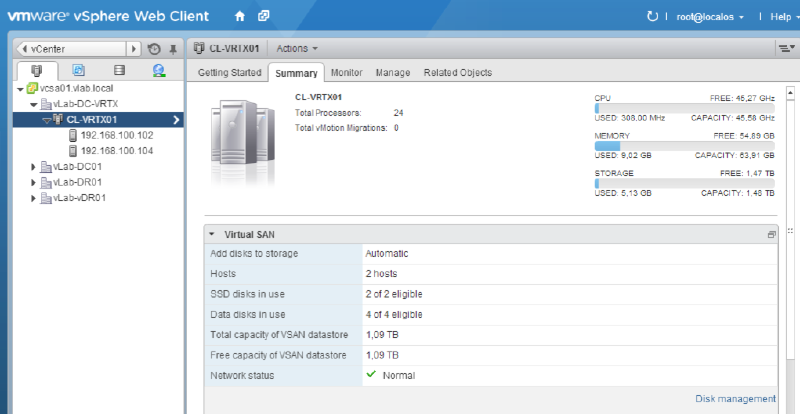Select the vLab-DC-VRTX datacenter
The width and height of the screenshot is (800, 414).
(85, 104)
